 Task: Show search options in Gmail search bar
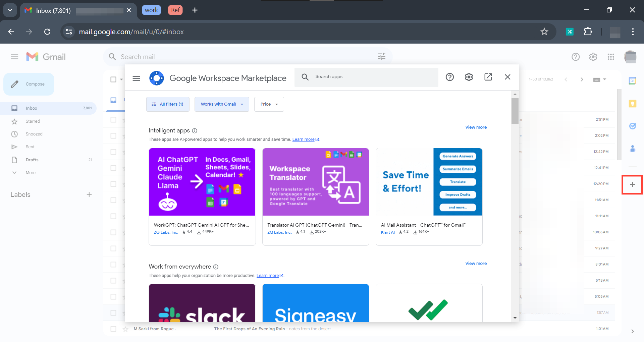[382, 57]
